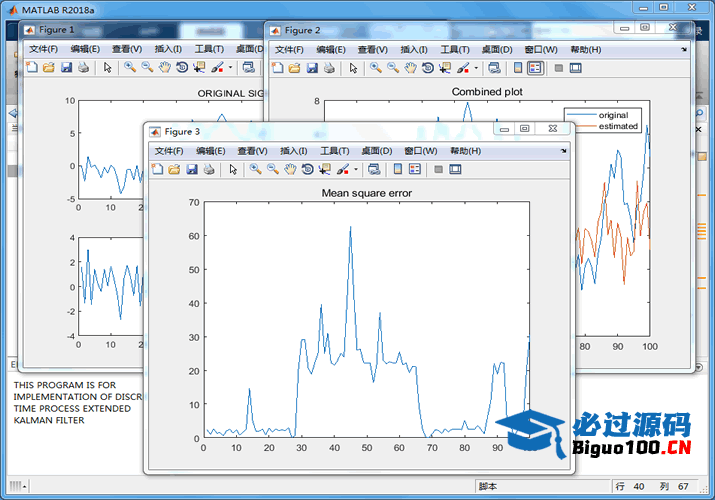This screenshot has height=500, width=715.
Task: Select the Pan hand tool in Figure 3
Action: 290,170
